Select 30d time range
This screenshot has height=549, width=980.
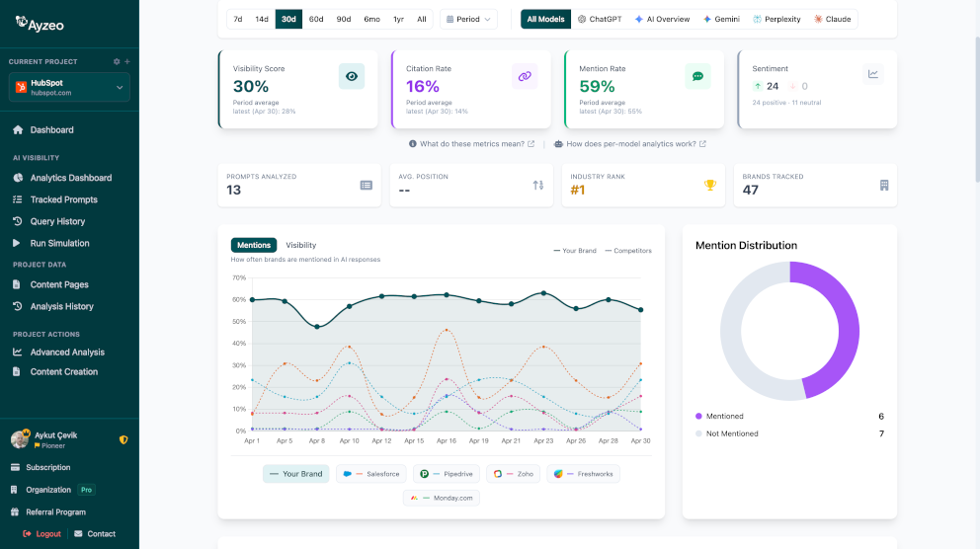click(288, 20)
